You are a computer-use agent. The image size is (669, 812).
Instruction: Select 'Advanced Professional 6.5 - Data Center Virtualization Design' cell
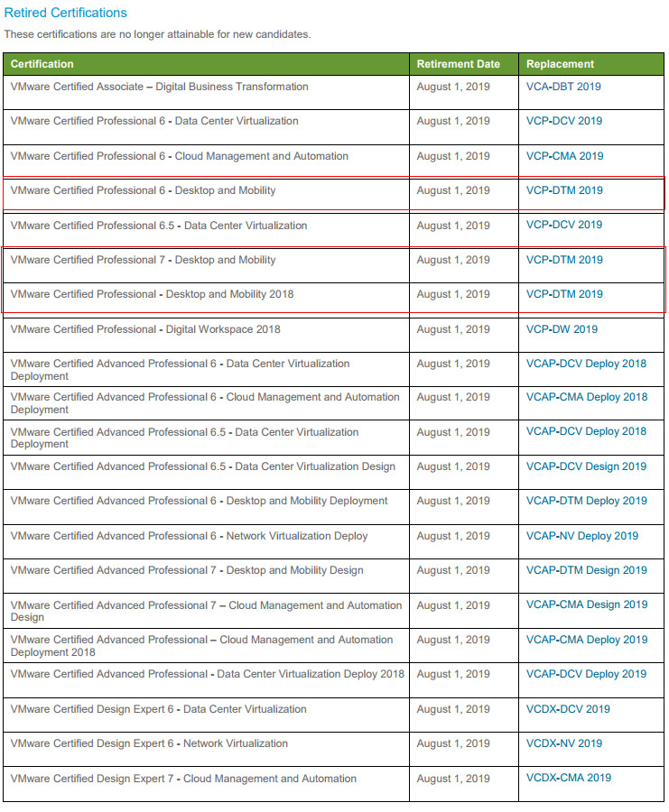(x=206, y=472)
